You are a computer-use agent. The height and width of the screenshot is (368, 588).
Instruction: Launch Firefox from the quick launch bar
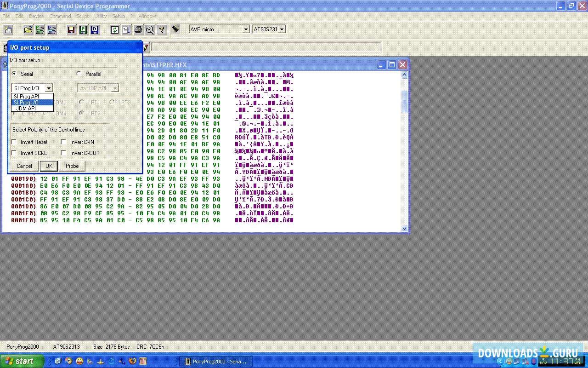pos(132,361)
